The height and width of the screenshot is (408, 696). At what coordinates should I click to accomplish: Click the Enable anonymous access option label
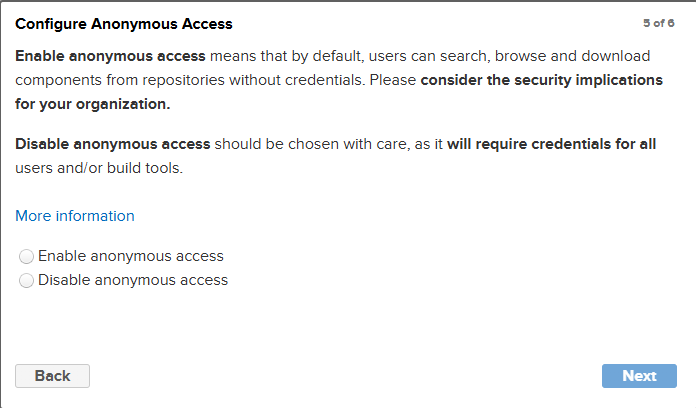(x=130, y=256)
